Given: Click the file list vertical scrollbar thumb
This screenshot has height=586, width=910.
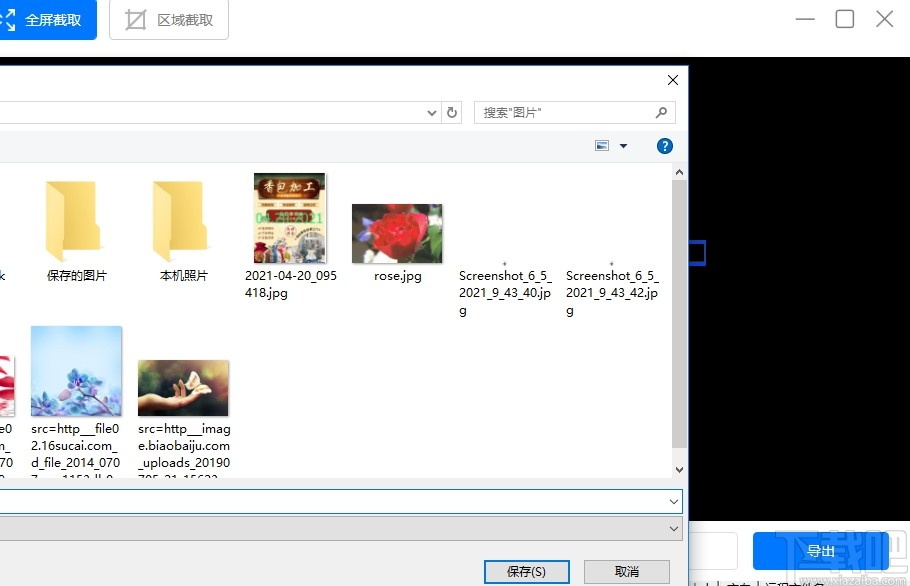Looking at the screenshot, I should 679,313.
